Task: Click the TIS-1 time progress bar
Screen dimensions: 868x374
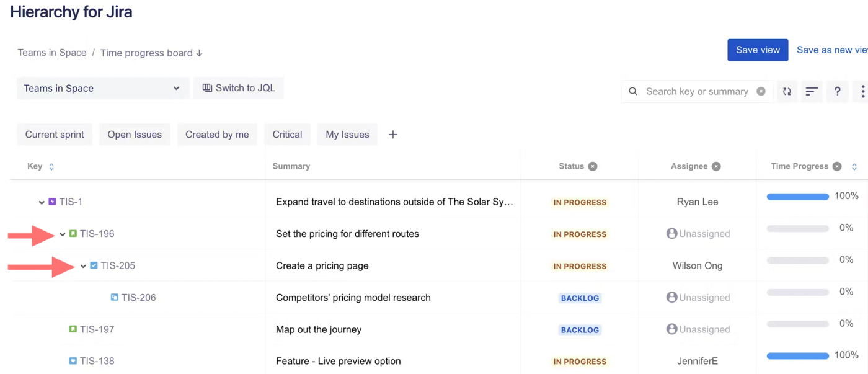Action: click(x=797, y=197)
